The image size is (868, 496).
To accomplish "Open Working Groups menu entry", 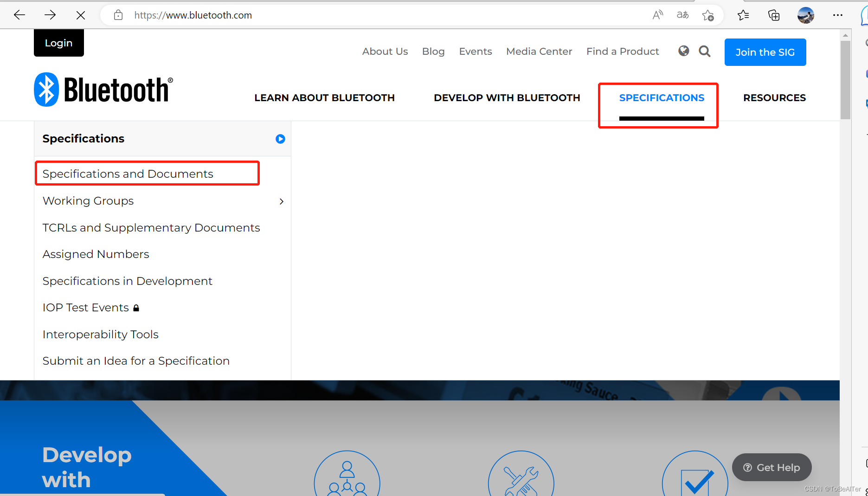I will 88,201.
